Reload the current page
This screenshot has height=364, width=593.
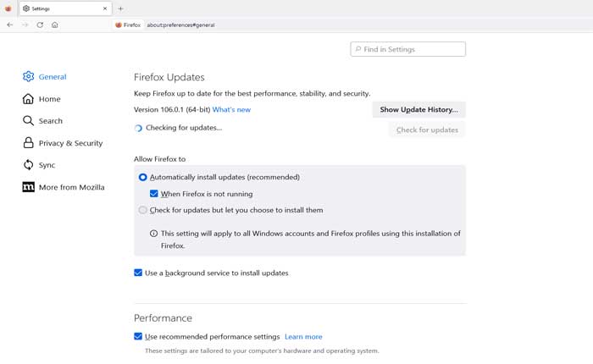point(40,25)
